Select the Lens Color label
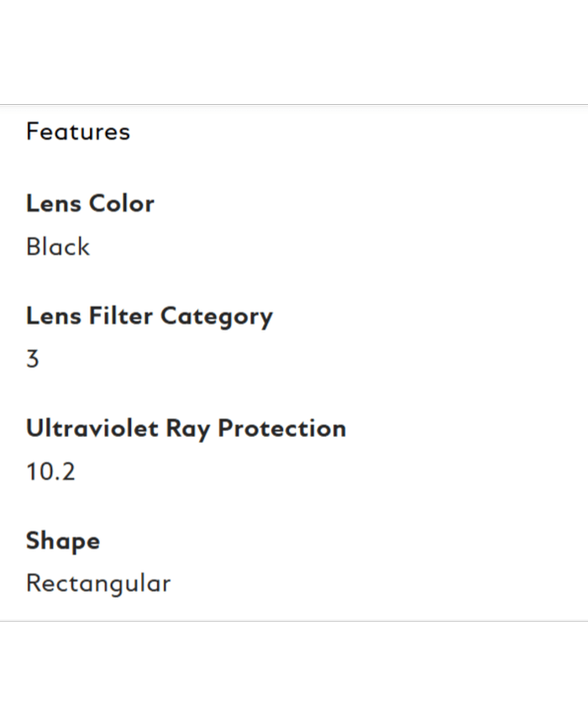This screenshot has width=588, height=714. (90, 203)
